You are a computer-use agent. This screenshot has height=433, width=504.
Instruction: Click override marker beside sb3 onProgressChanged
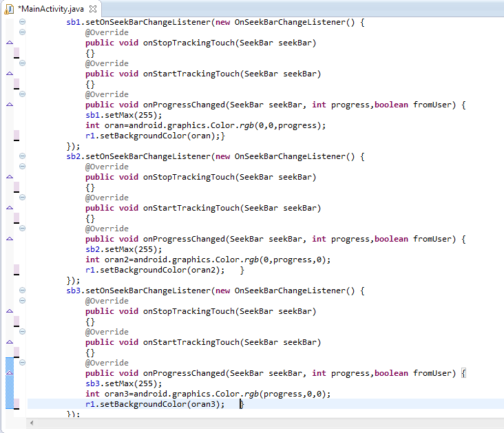[9, 373]
